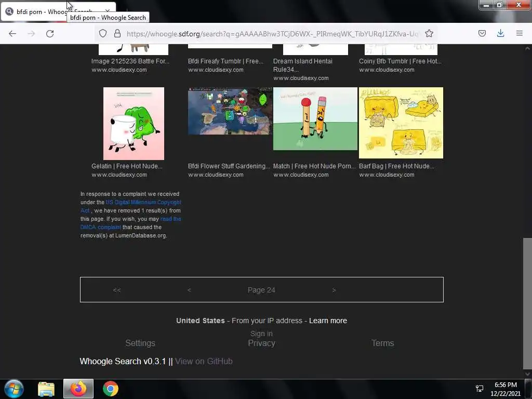
Task: Open the Windows Start orb
Action: click(14, 389)
